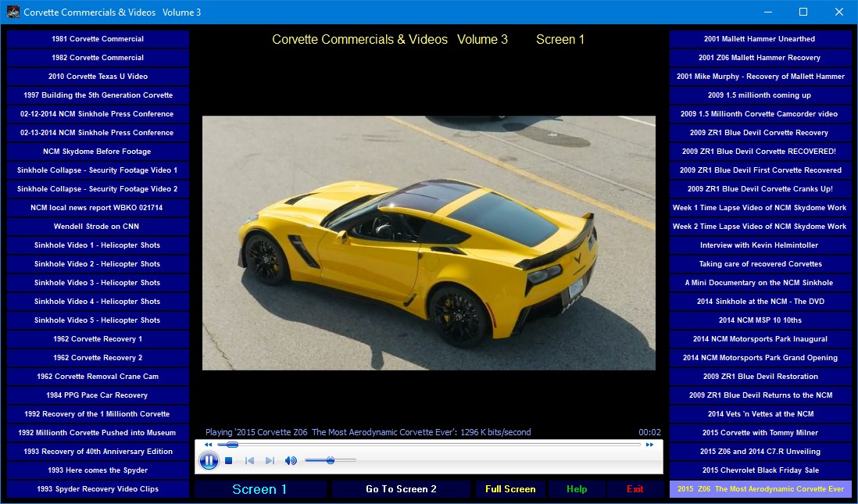Play Taking care of recovered Corvettes
This screenshot has height=504, width=858.
tap(760, 264)
